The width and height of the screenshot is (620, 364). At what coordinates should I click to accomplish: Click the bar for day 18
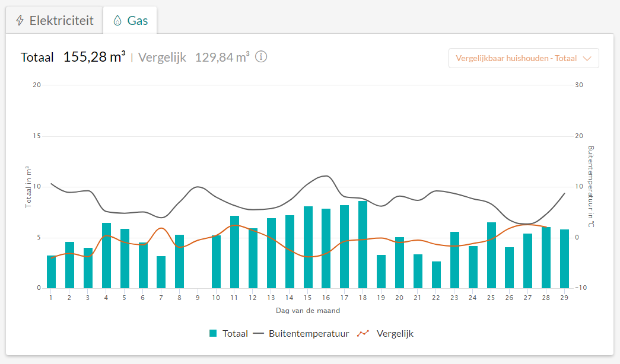363,245
